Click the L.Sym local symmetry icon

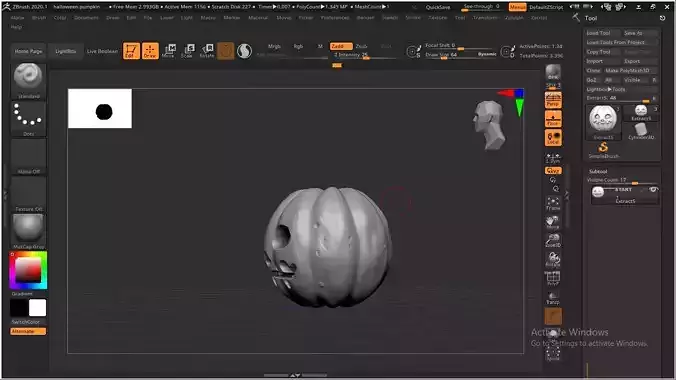553,158
